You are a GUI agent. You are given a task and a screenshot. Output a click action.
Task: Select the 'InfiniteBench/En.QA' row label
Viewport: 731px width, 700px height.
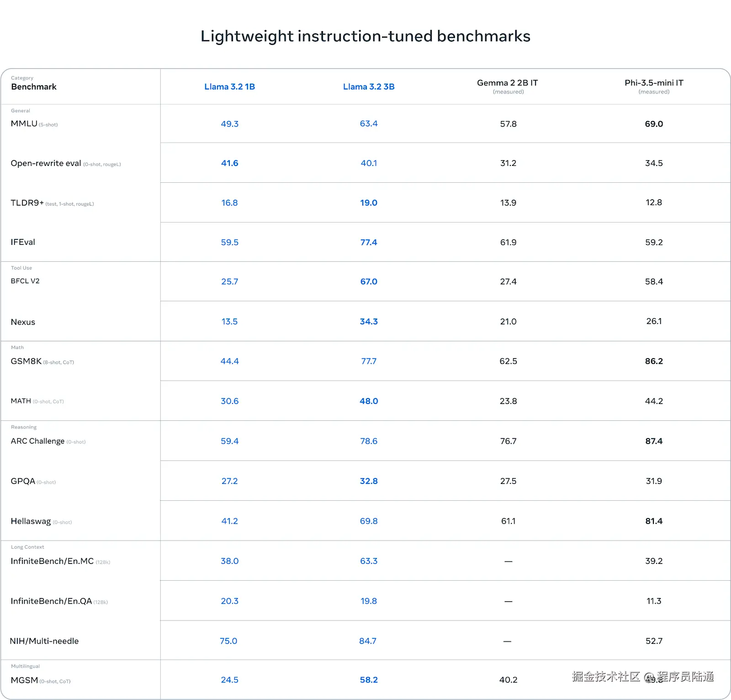click(51, 601)
